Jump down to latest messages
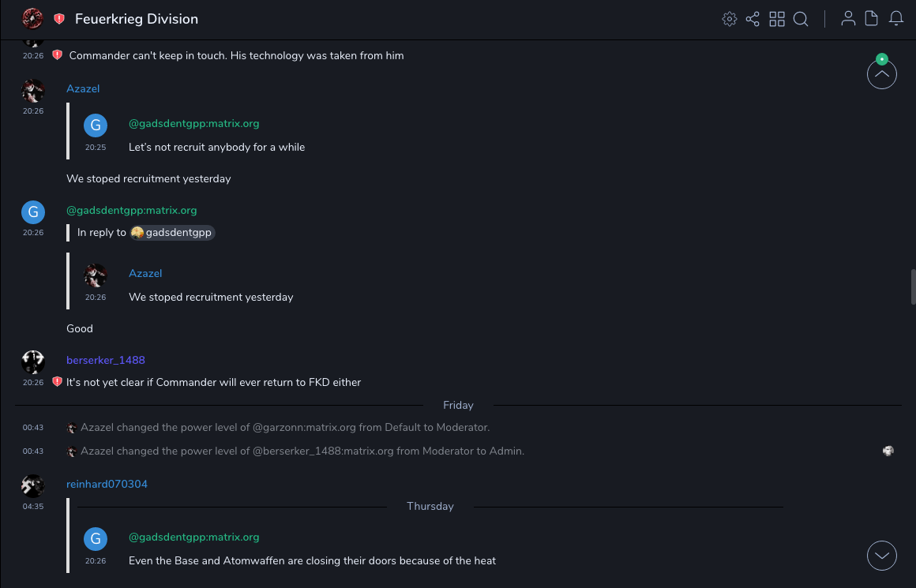Screen dimensions: 916x588 (881, 556)
